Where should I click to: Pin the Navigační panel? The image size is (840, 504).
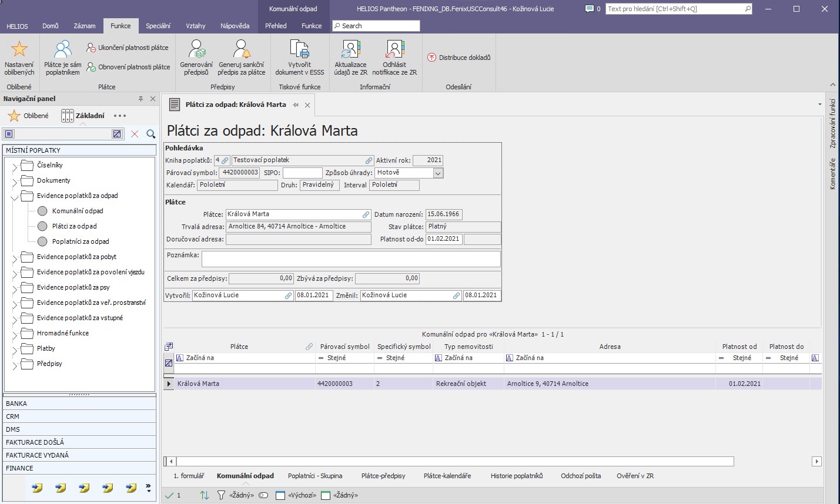tap(140, 99)
